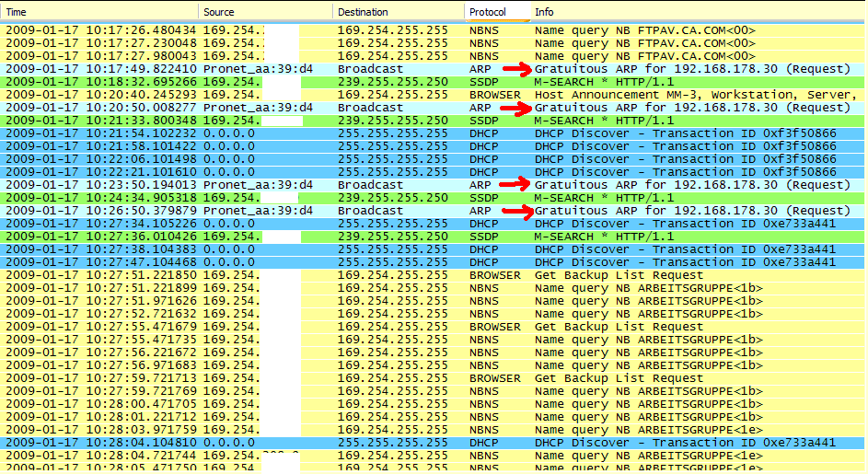Select SSDP M-SEARCH packet at 10:24:34.905318
The width and height of the screenshot is (868, 474).
pos(433,198)
